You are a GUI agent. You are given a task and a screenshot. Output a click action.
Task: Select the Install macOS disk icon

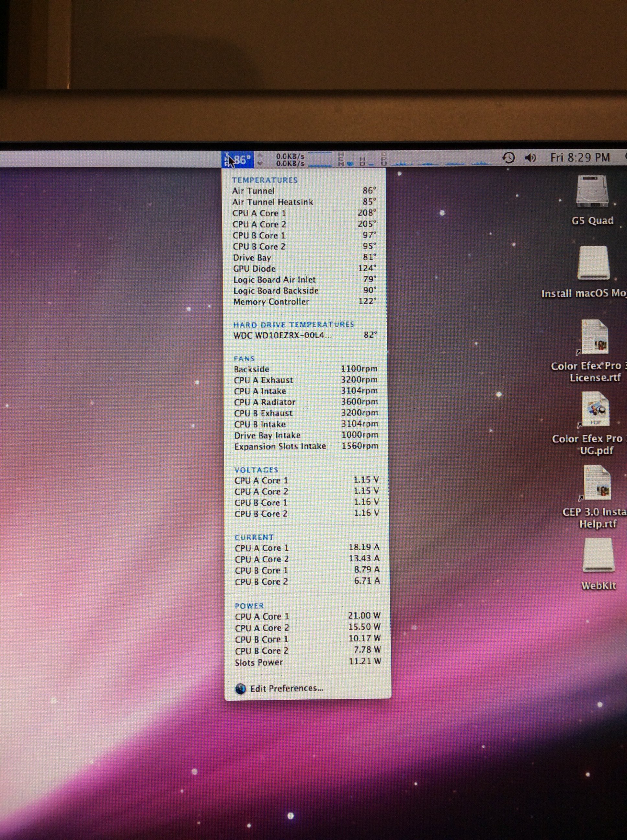point(593,263)
